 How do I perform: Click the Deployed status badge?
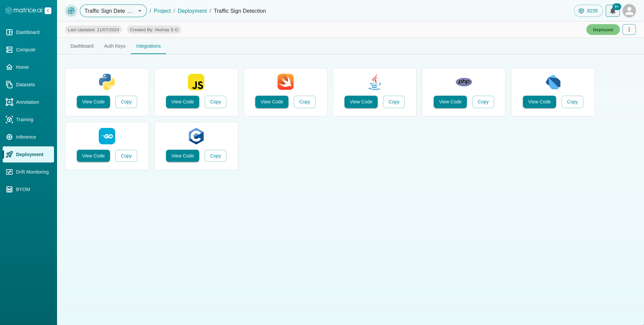tap(603, 30)
